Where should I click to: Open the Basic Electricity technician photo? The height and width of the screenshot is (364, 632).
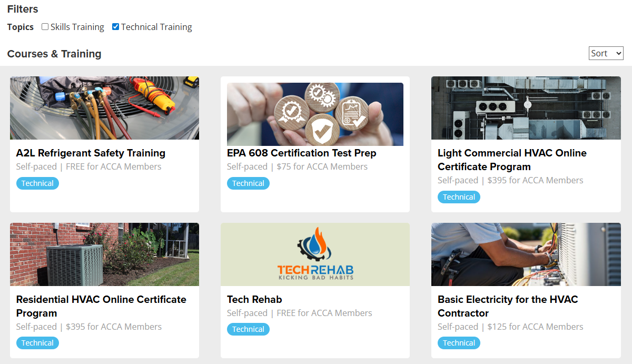click(x=526, y=254)
